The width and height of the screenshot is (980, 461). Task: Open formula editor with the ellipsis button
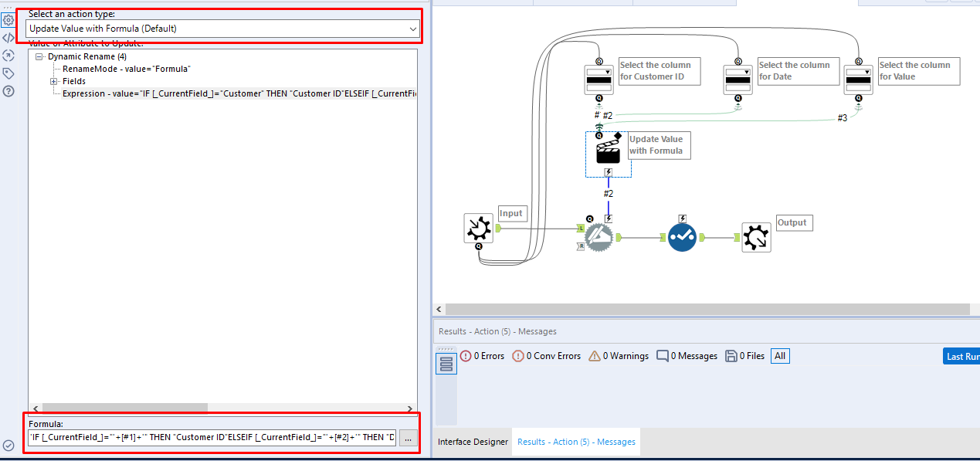pyautogui.click(x=409, y=438)
